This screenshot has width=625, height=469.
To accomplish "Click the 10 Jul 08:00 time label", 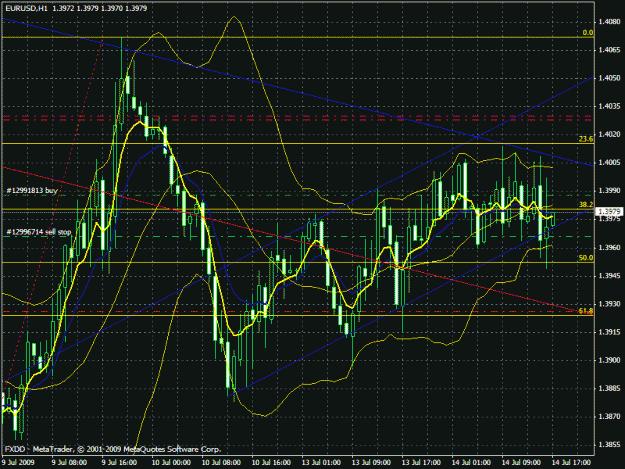I will pyautogui.click(x=221, y=463).
